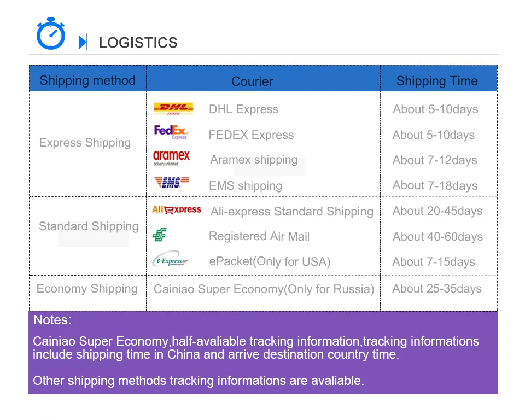Select the Shipping Time column header
The height and width of the screenshot is (420, 525).
(x=437, y=81)
